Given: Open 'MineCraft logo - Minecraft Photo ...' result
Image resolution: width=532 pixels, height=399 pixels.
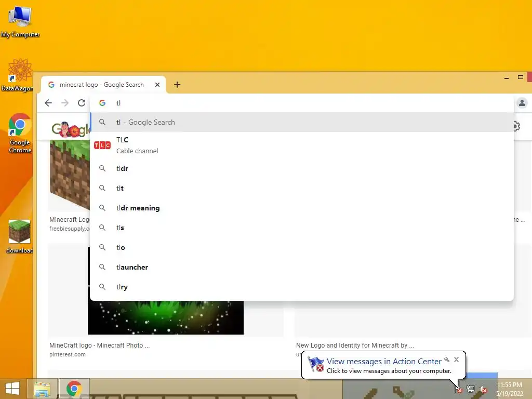Looking at the screenshot, I should [99, 345].
